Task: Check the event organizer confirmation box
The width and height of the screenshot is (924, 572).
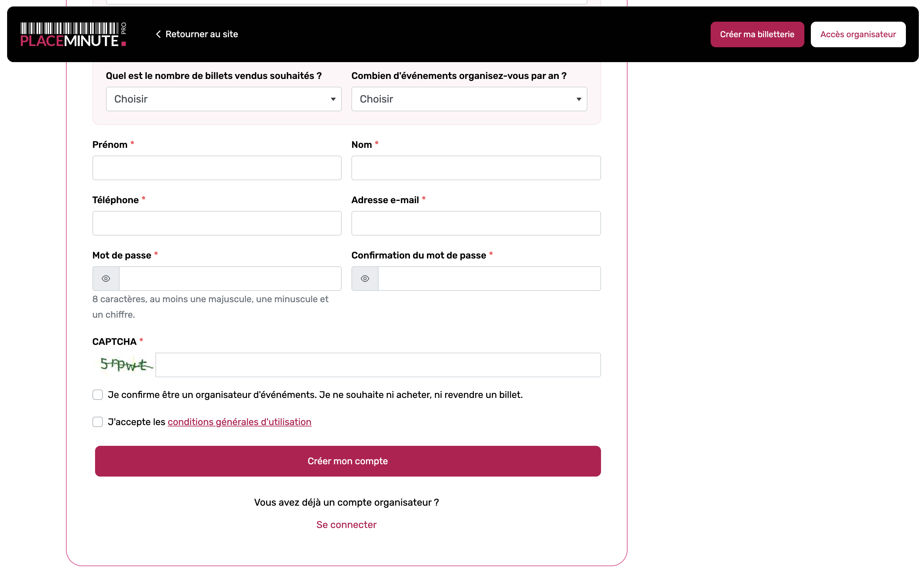Action: [x=98, y=395]
